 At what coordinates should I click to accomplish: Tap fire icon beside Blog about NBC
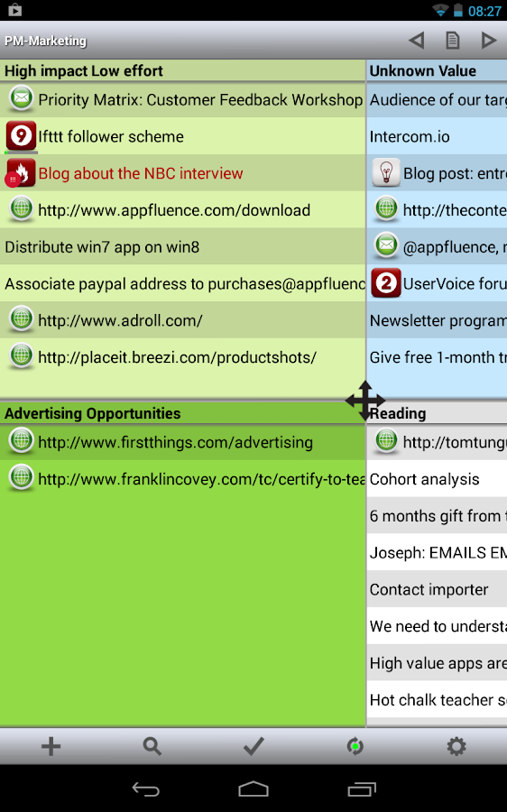(x=22, y=173)
